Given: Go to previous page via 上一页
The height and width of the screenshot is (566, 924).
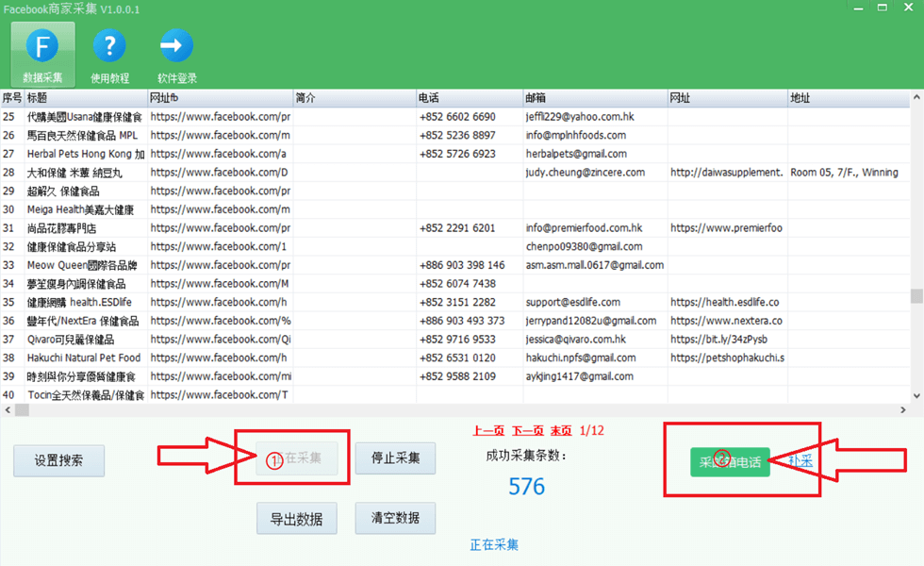Looking at the screenshot, I should [x=488, y=431].
